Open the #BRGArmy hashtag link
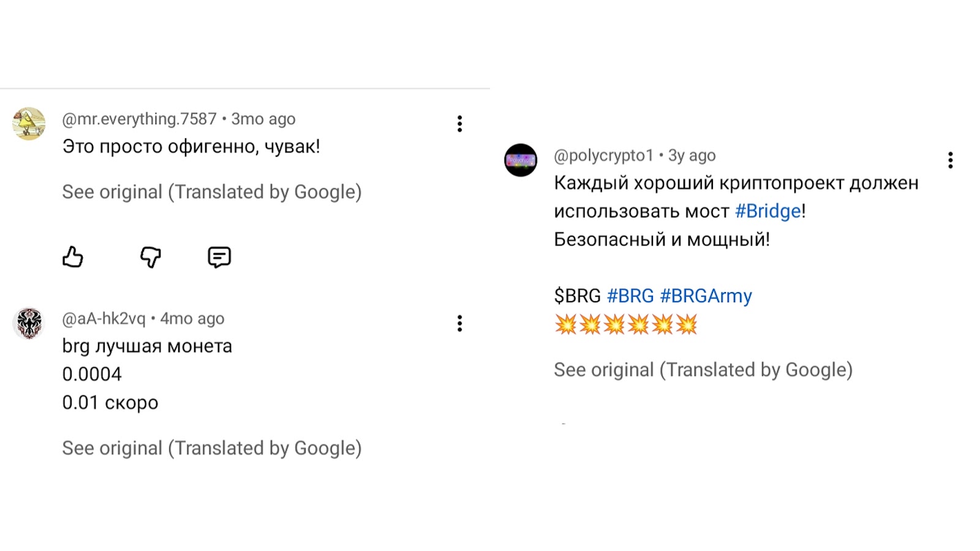Image resolution: width=980 pixels, height=551 pixels. point(706,295)
